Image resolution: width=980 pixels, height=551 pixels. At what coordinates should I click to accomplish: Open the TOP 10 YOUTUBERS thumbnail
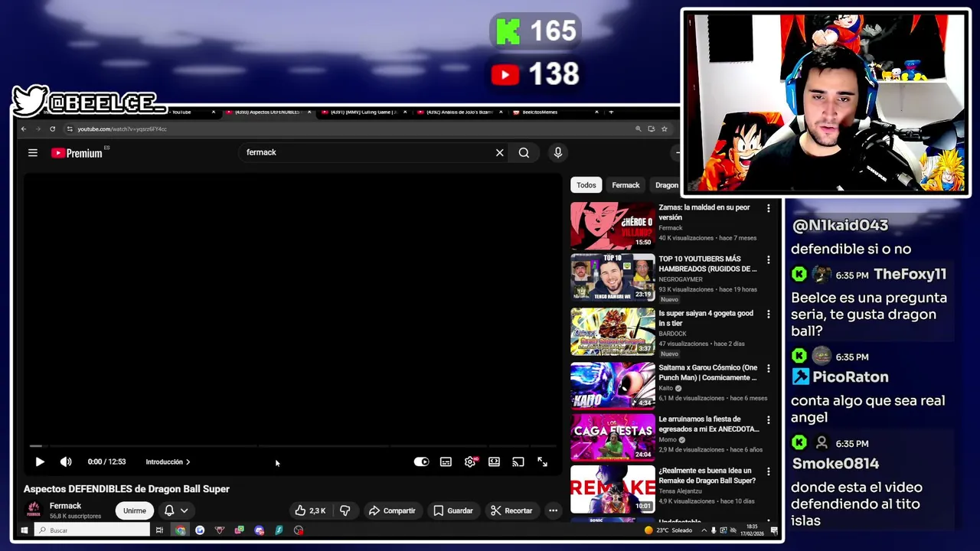point(612,277)
